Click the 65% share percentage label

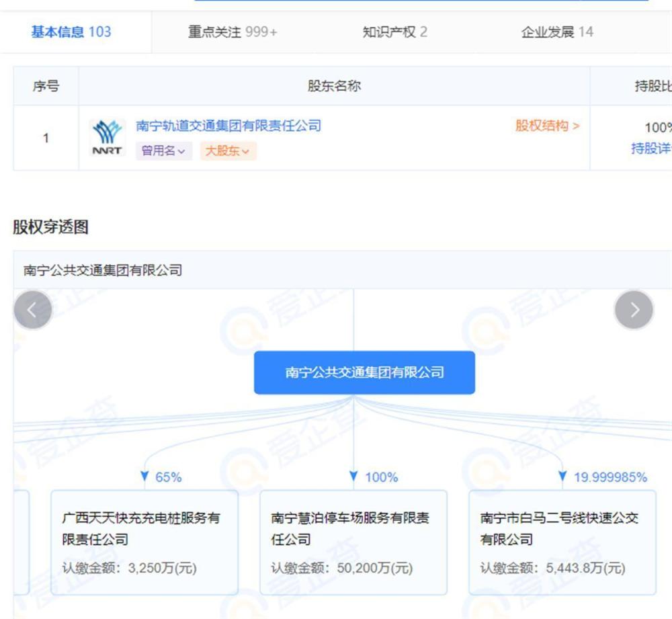[169, 477]
